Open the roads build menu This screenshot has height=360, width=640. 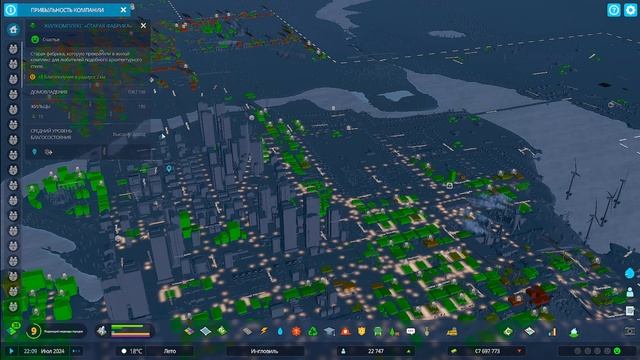pyautogui.click(x=247, y=331)
